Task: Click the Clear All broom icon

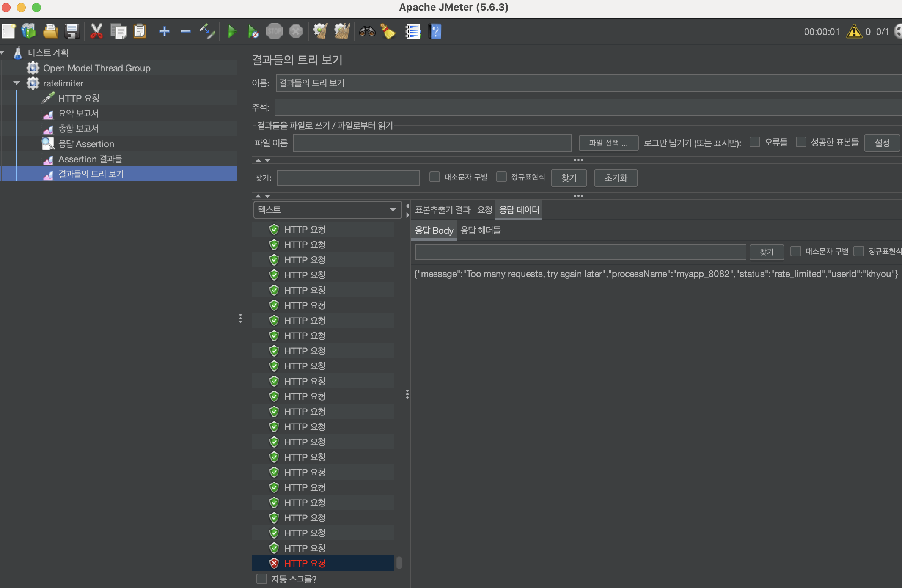Action: click(x=342, y=31)
